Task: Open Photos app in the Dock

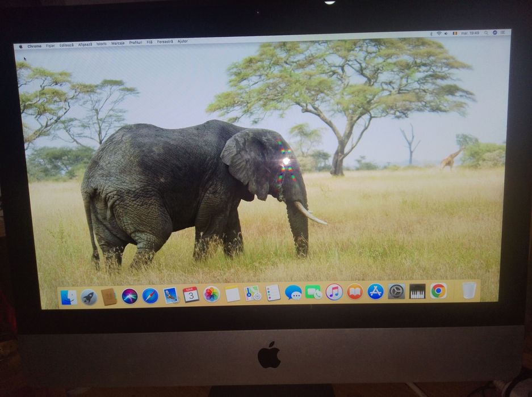Action: (212, 294)
